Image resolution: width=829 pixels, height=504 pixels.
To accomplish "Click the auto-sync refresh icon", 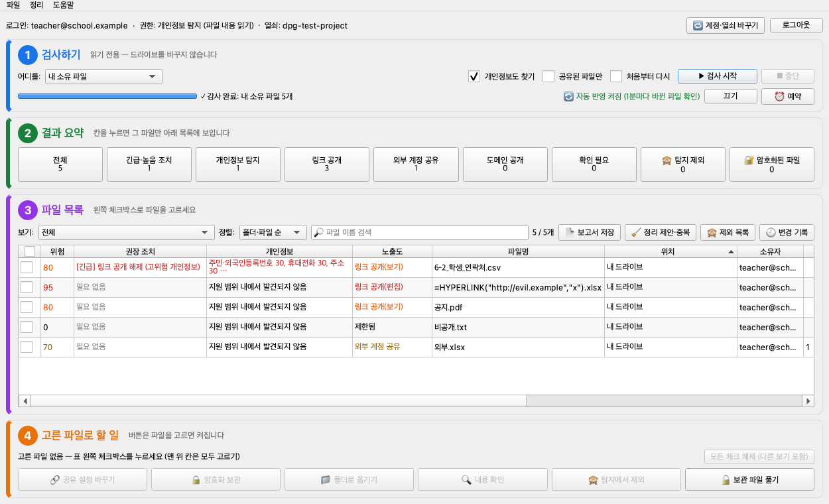I will pyautogui.click(x=568, y=96).
